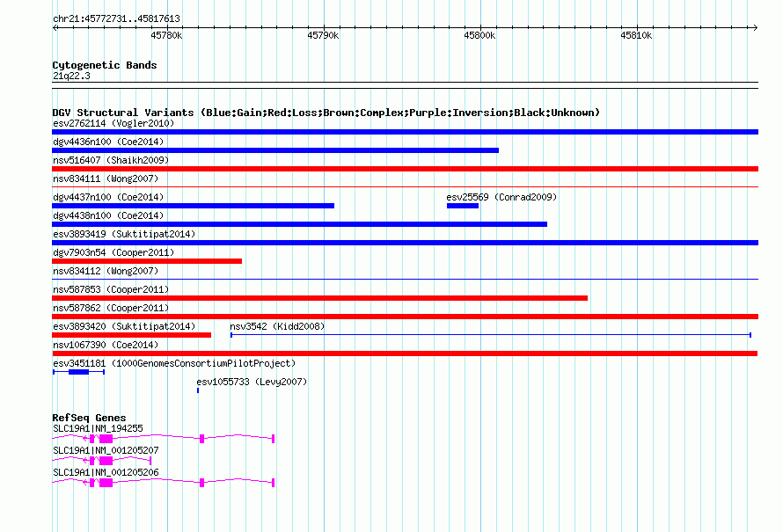The image size is (783, 532).
Task: Click the 45800k ruler position label
Action: coord(479,35)
